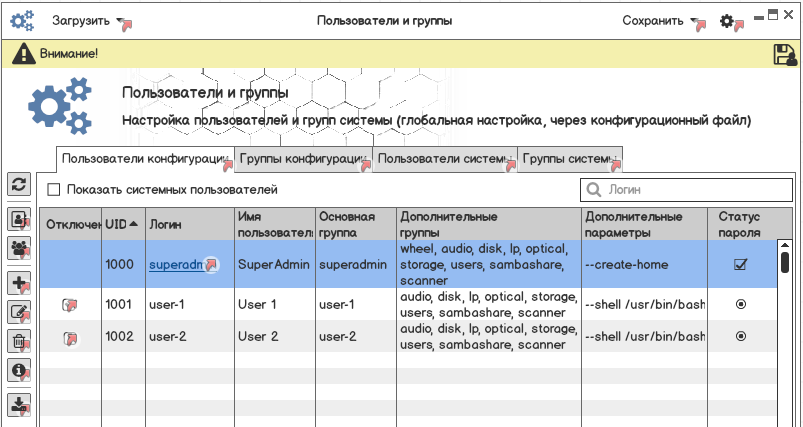Click the --create-home parameters cell
This screenshot has width=803, height=427.
[x=645, y=264]
